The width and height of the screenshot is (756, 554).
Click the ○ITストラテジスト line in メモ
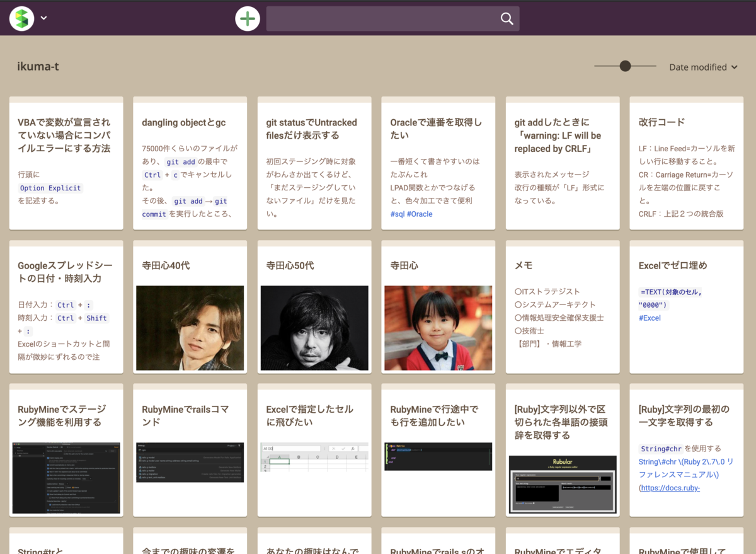click(547, 292)
